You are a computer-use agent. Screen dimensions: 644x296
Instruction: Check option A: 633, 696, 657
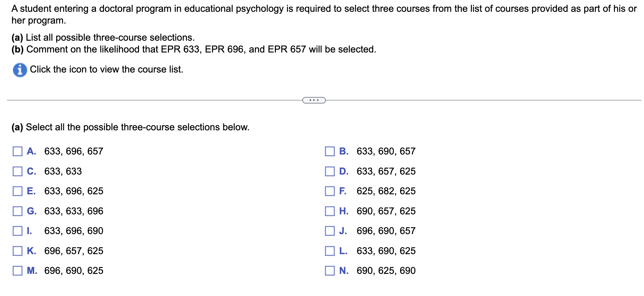[x=18, y=151]
